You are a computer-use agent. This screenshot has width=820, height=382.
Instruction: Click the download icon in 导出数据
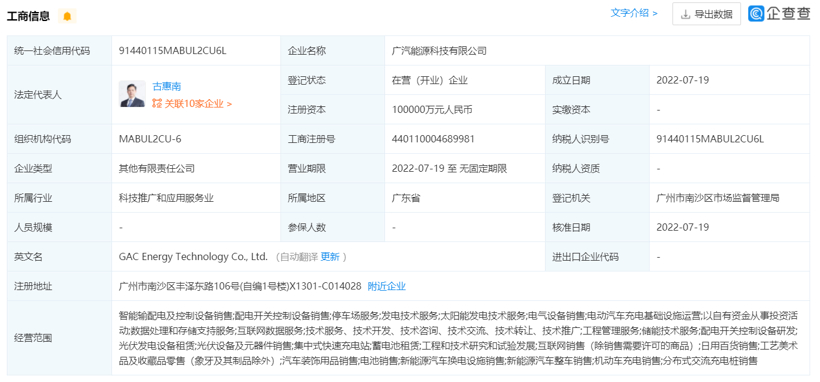tap(686, 15)
